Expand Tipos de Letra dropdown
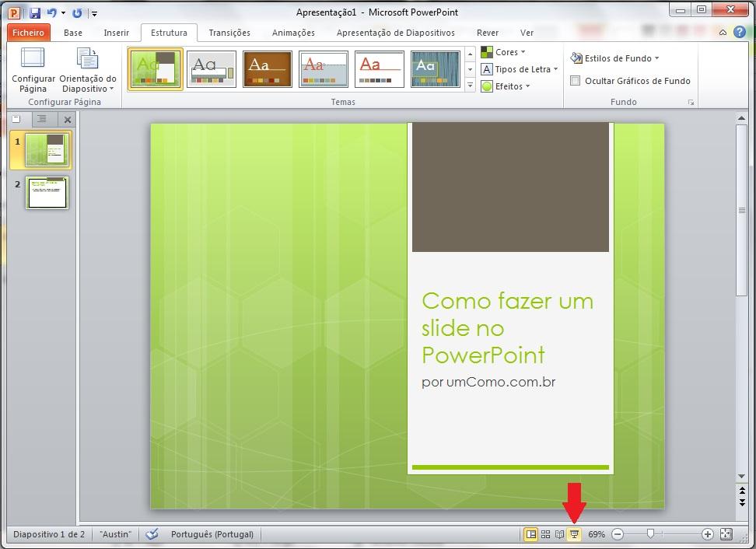This screenshot has width=756, height=549. 519,69
